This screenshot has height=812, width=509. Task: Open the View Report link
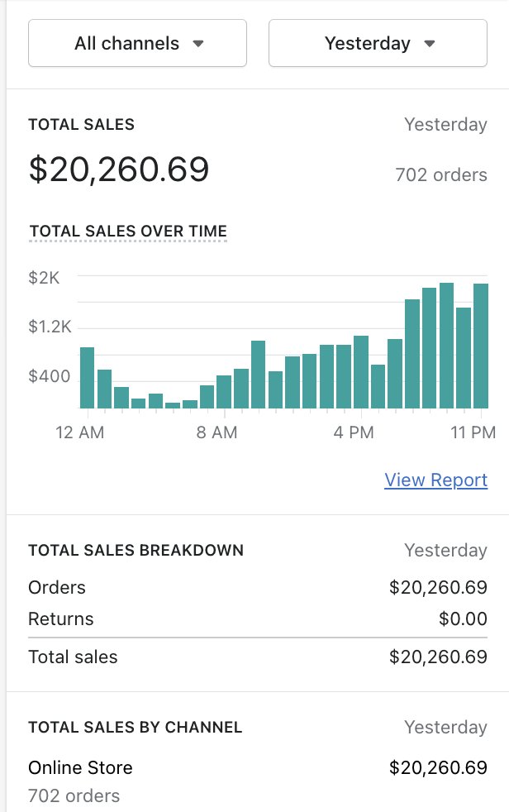pyautogui.click(x=435, y=480)
